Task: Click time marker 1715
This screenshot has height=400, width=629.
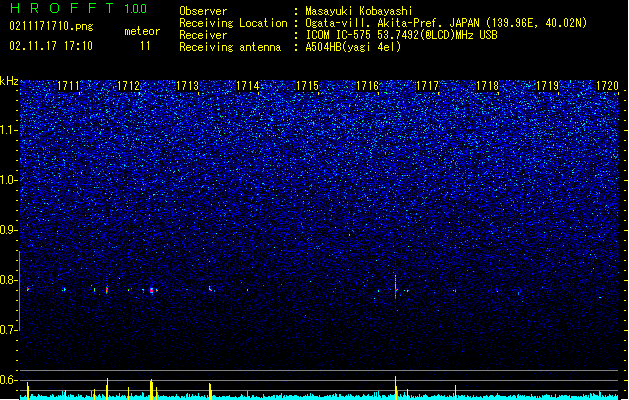Action: (x=307, y=86)
